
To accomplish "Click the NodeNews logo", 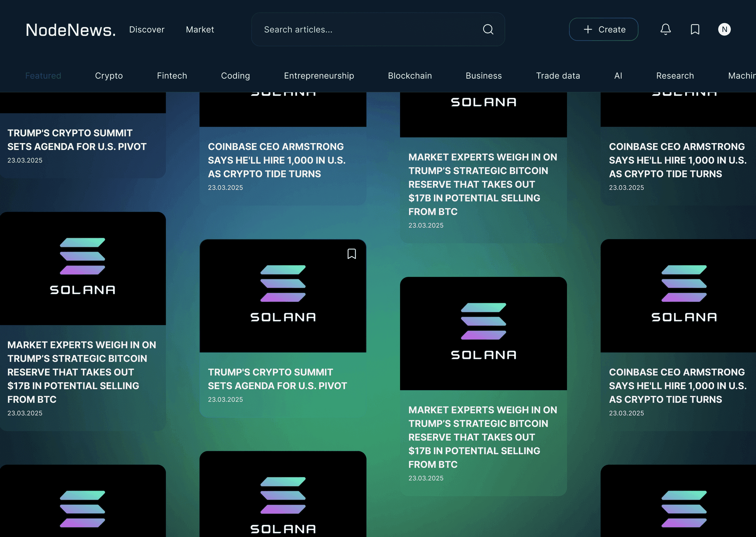I will click(70, 30).
